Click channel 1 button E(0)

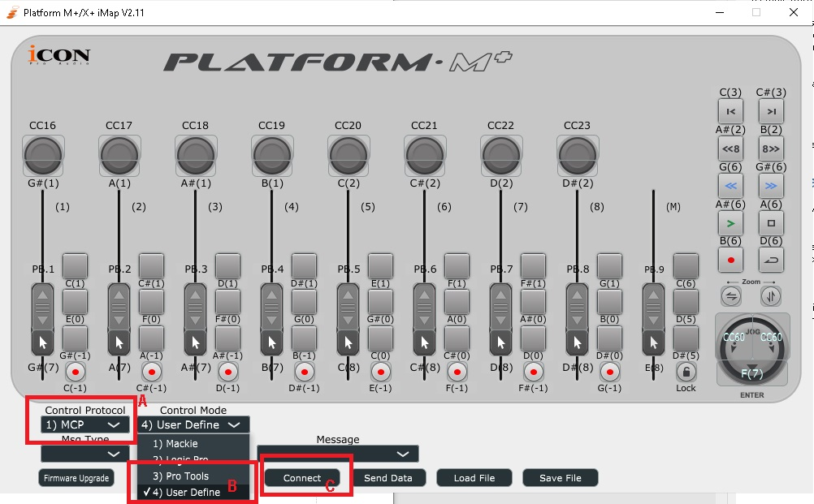[76, 302]
